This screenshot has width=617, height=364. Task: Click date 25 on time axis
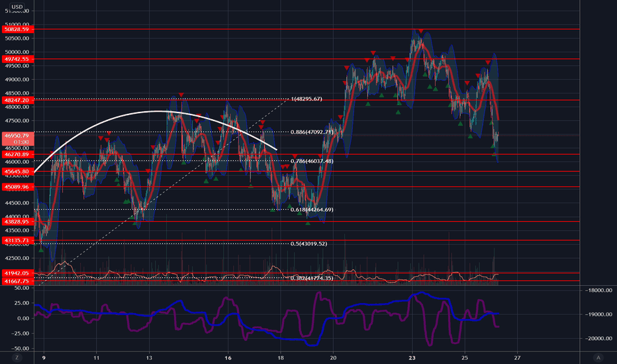465,357
